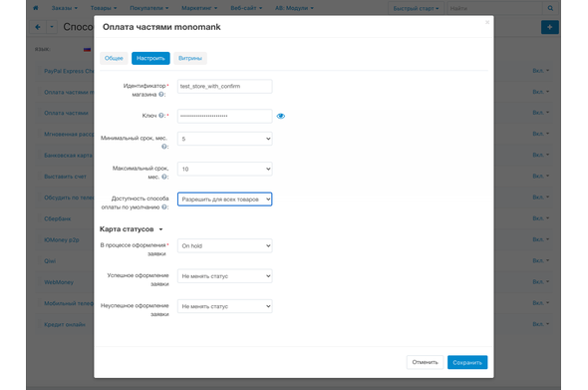The width and height of the screenshot is (588, 390).
Task: Open the Покупатели menu
Action: pos(148,8)
